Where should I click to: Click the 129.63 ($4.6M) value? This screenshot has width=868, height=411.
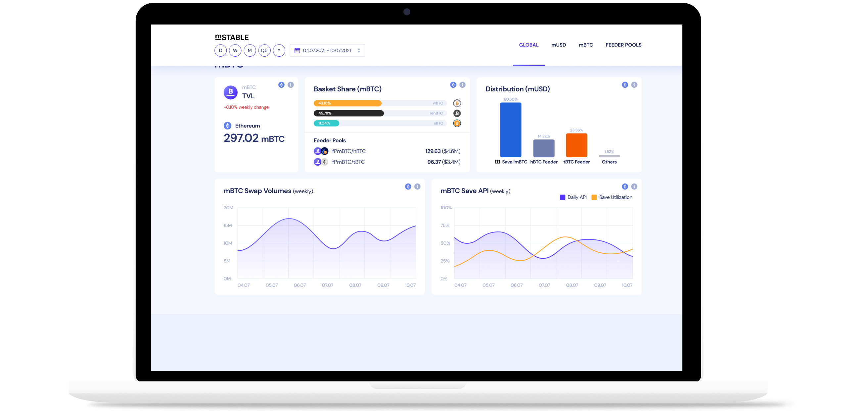coord(443,151)
